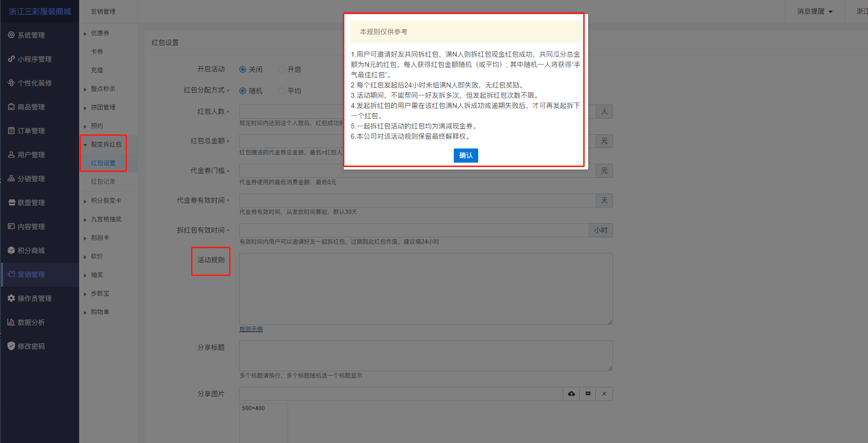Click 确认 in the rules dialog
Viewport: 868px width, 443px height.
(466, 155)
